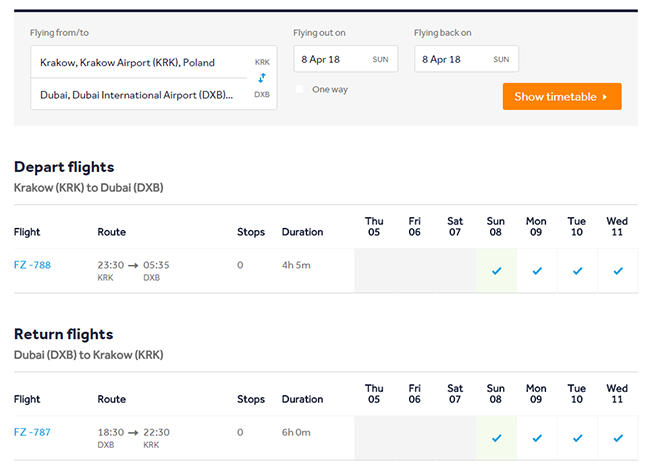The width and height of the screenshot is (650, 470).
Task: Click Monday 09 checkmark for flight FZ-788
Action: pyautogui.click(x=537, y=271)
